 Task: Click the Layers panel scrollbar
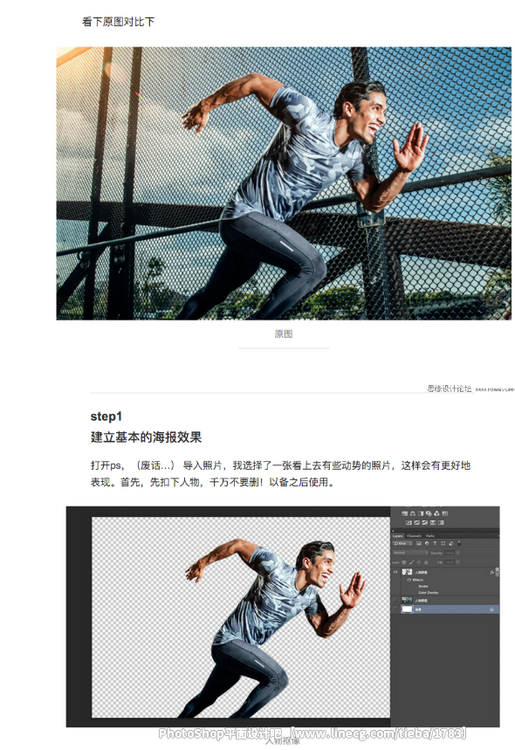[497, 572]
